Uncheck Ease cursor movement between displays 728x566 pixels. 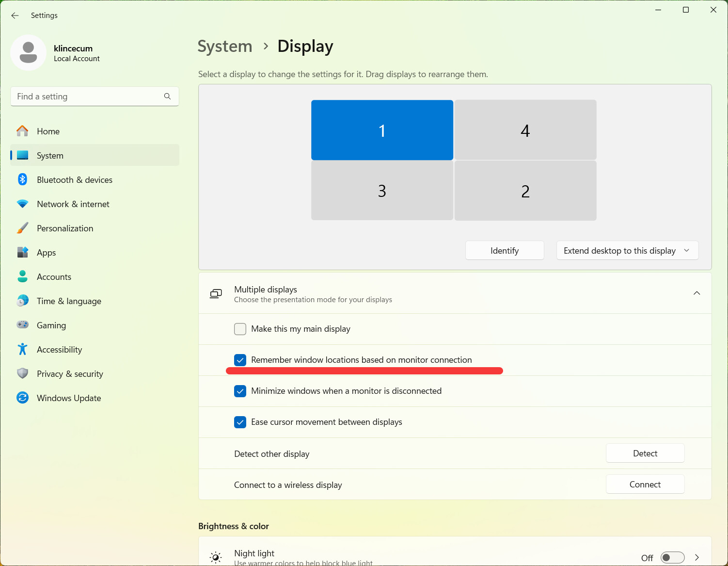click(240, 422)
